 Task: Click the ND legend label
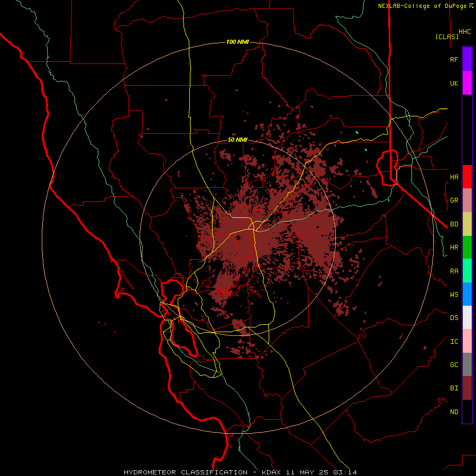454,412
